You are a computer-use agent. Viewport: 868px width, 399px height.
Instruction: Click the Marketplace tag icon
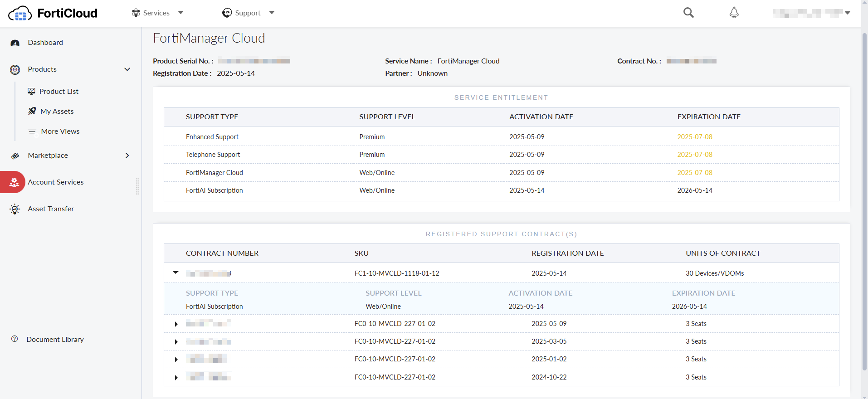15,156
